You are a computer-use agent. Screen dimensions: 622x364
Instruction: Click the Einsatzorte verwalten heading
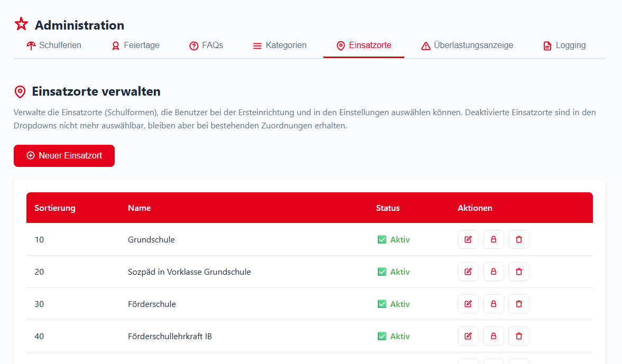point(96,91)
